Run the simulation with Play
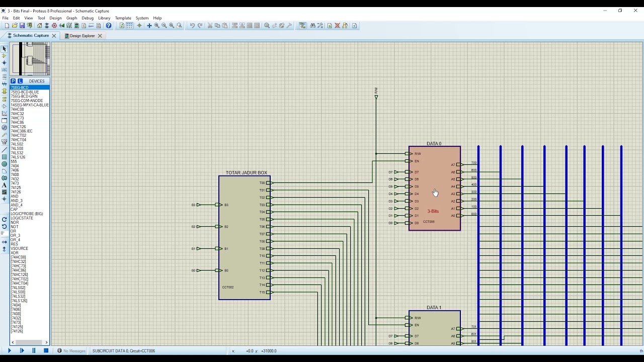This screenshot has height=362, width=644. coord(10,351)
